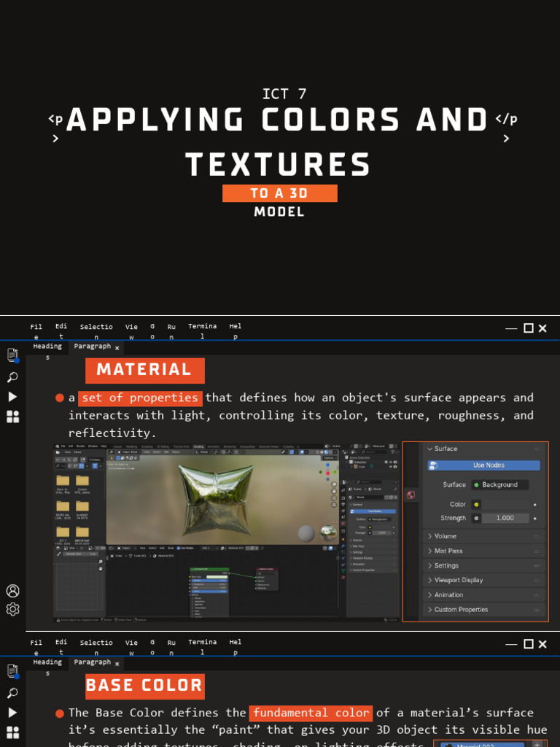Open the Surface 'Background' shader dropdown

(x=500, y=485)
